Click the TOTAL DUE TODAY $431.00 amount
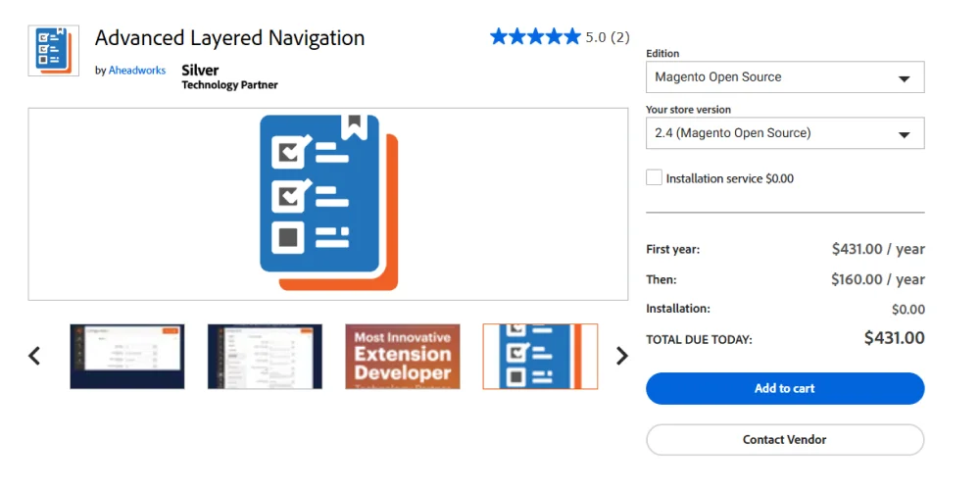The image size is (980, 490). [895, 338]
